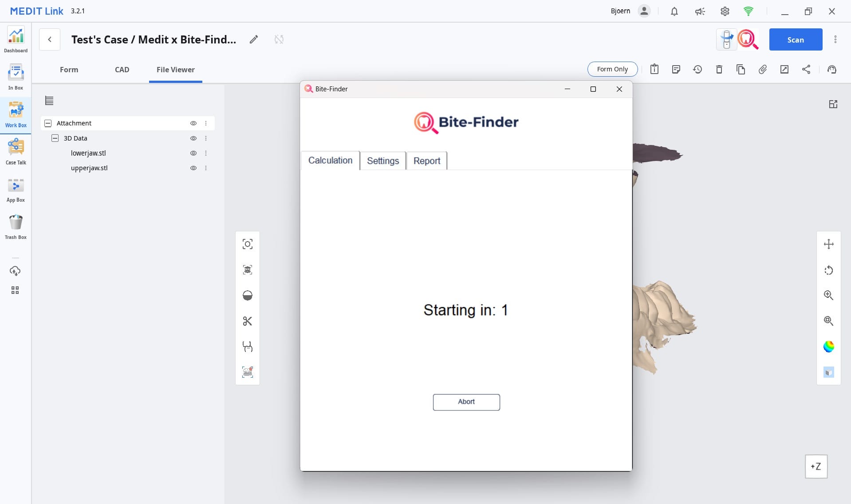
Task: Select the File Viewer tab
Action: coord(176,70)
